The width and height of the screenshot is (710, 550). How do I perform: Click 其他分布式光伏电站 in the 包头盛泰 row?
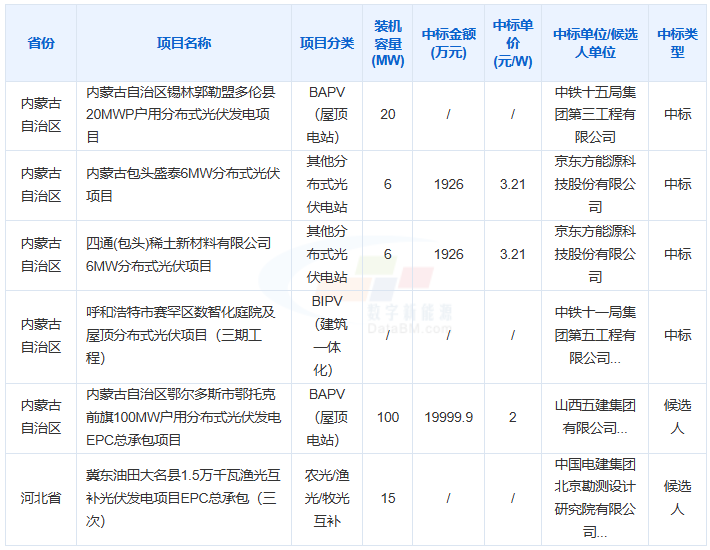click(x=327, y=185)
